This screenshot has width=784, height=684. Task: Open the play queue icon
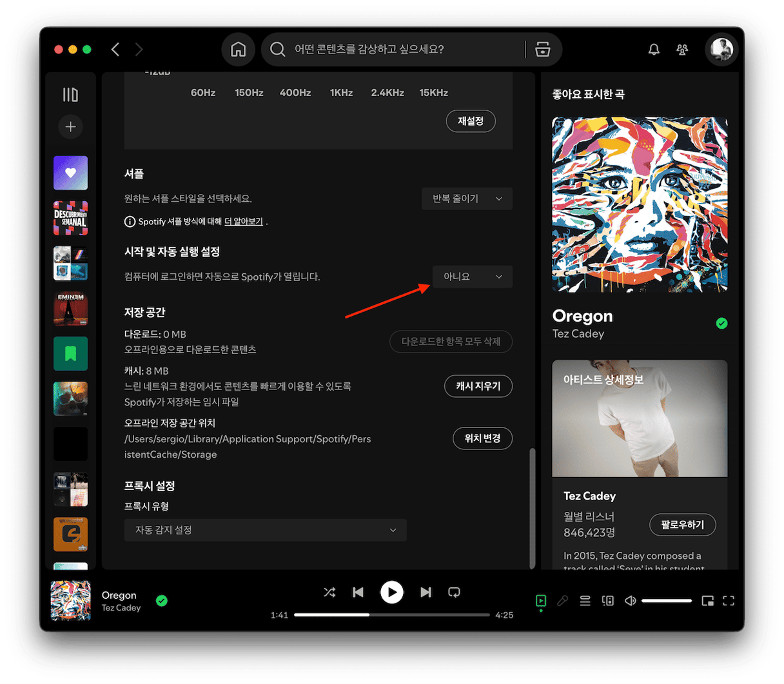[585, 601]
